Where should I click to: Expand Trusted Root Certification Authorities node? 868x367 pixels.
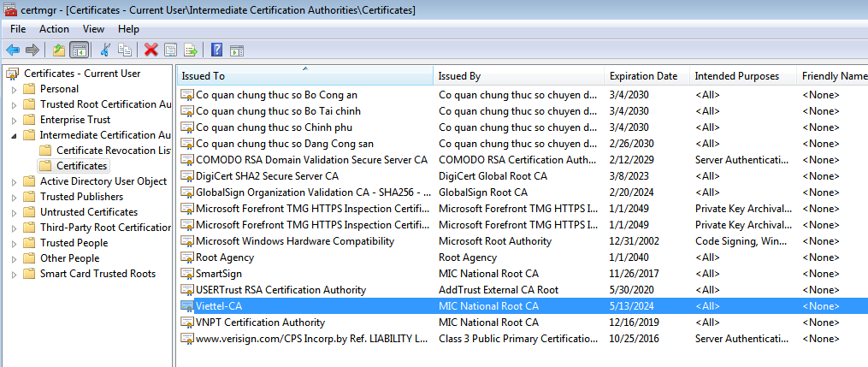[x=14, y=104]
